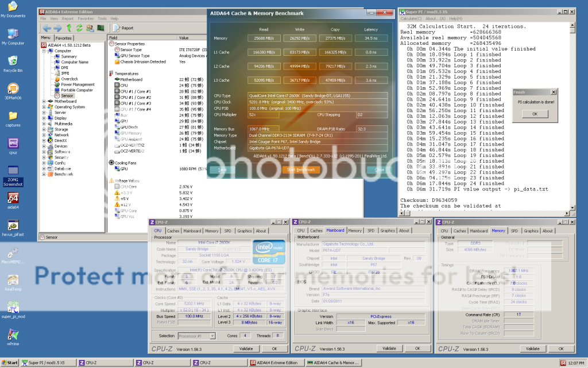
Task: Expand the Storage tree node
Action: pos(44,129)
